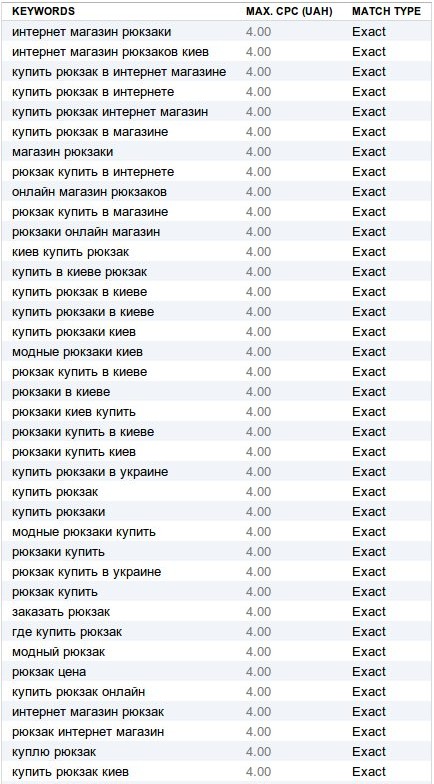Click Exact match type for "купить рюкзак онлайн"

pos(369,692)
